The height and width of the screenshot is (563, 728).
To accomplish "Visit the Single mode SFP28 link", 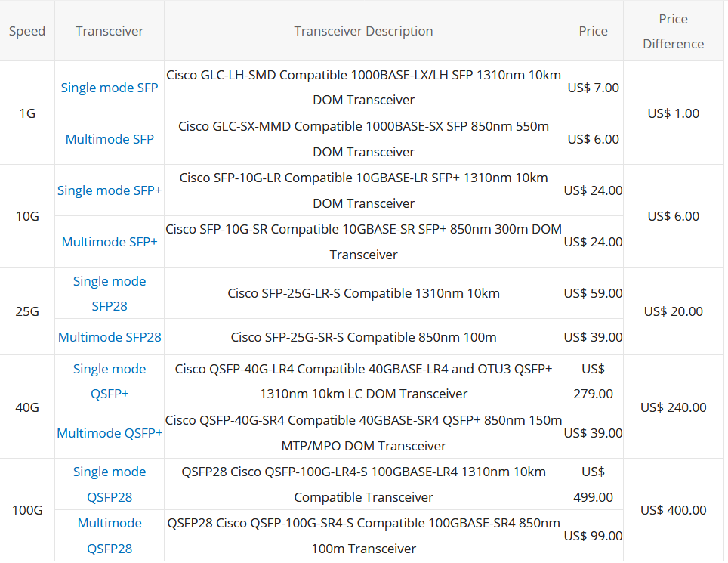I will point(109,293).
